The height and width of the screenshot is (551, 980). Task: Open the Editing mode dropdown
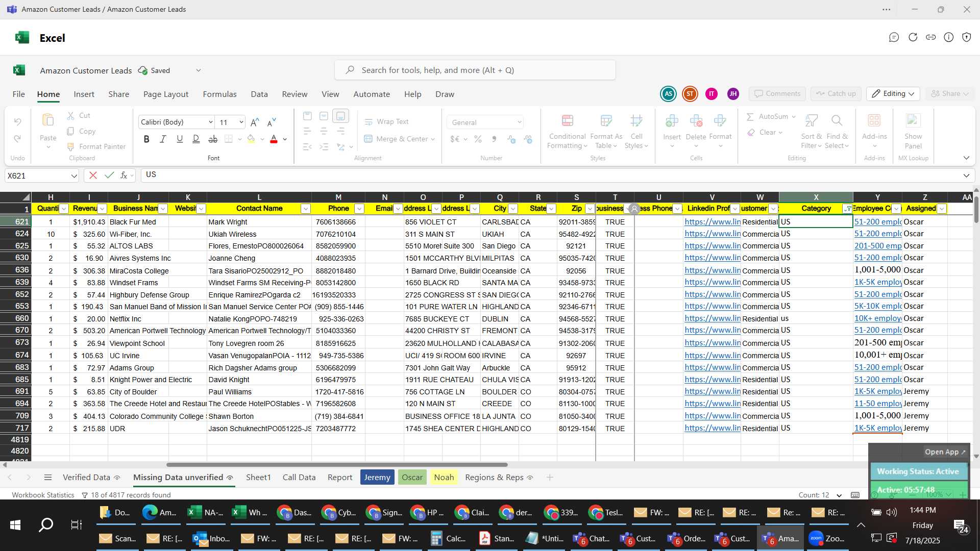pos(893,94)
